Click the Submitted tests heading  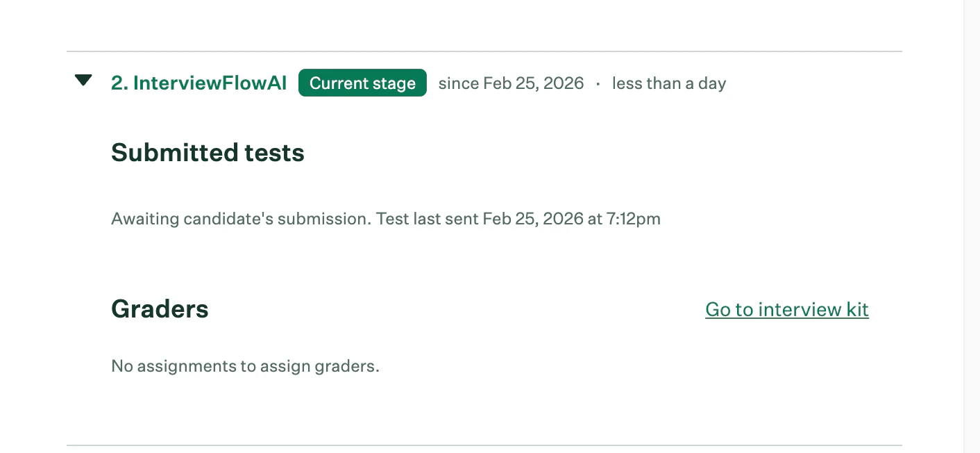[x=207, y=152]
